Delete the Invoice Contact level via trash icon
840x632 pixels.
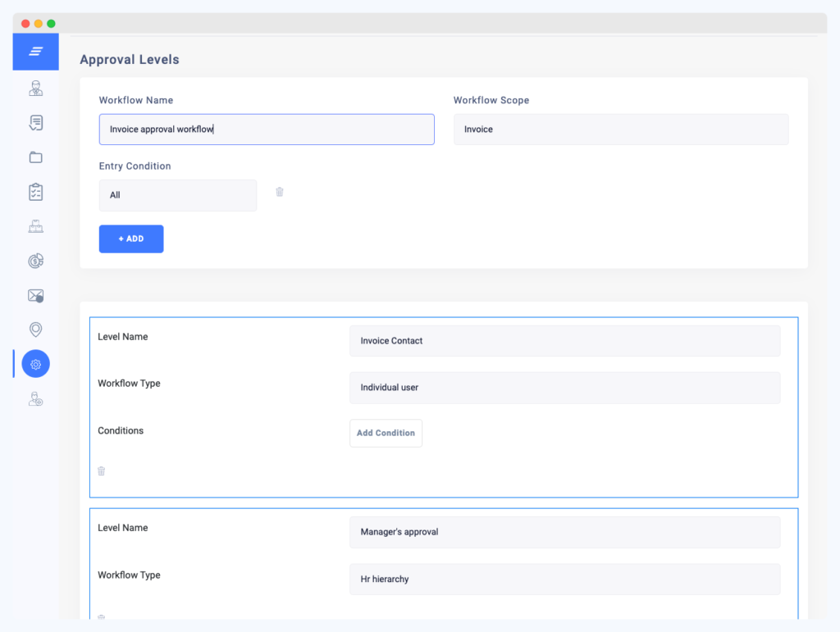pyautogui.click(x=101, y=471)
